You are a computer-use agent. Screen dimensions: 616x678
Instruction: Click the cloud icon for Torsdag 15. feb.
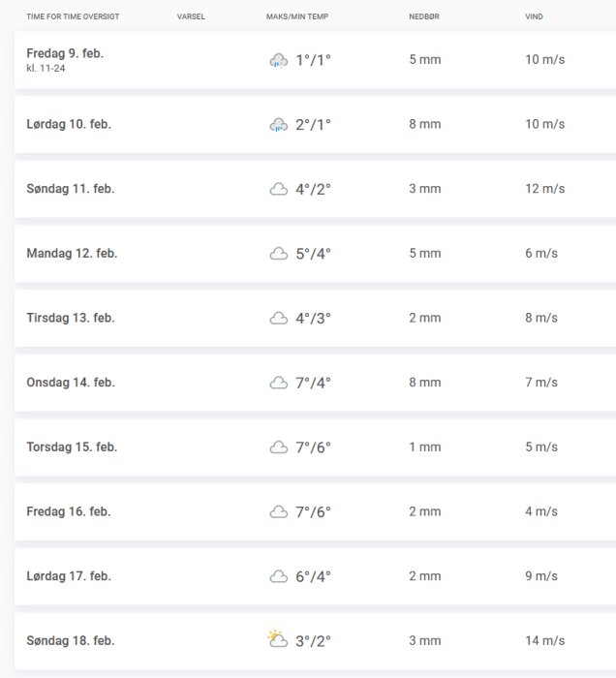(x=278, y=447)
